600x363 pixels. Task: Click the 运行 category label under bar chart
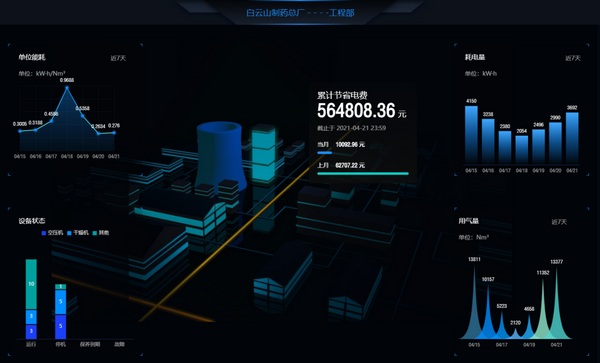31,344
